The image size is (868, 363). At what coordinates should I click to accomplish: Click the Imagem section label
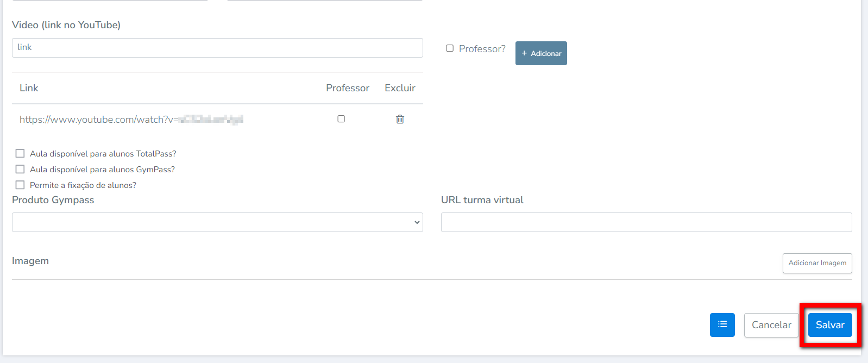click(30, 261)
